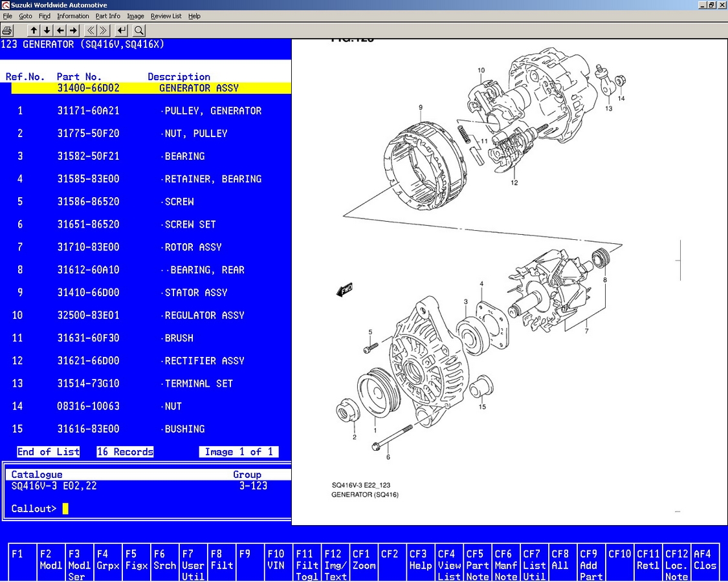Click the double right chevron toolbar button
The image size is (728, 582).
(104, 30)
